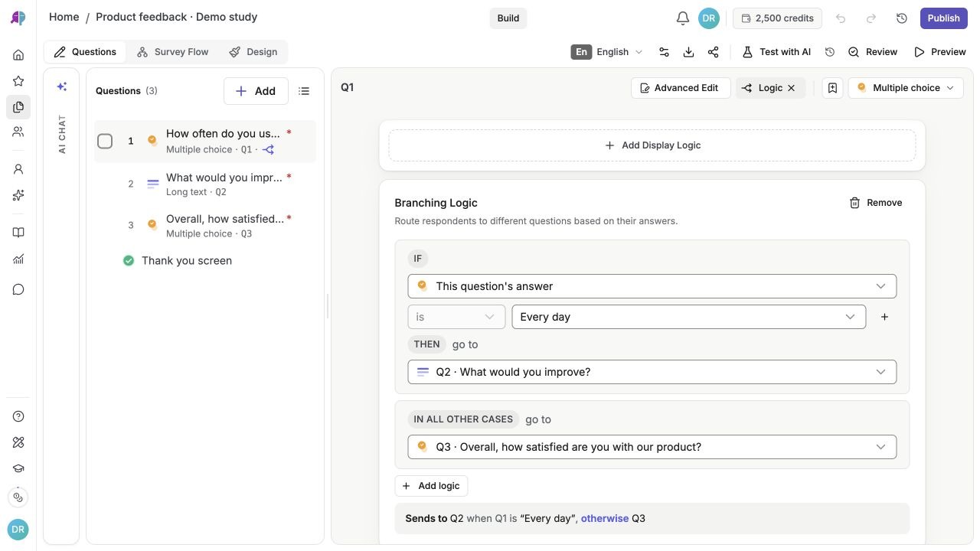This screenshot has height=551, width=980.
Task: Open the notifications bell
Action: click(683, 18)
